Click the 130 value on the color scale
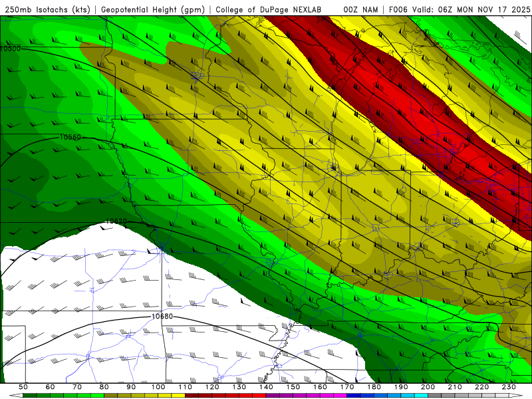The image size is (532, 399). (239, 387)
